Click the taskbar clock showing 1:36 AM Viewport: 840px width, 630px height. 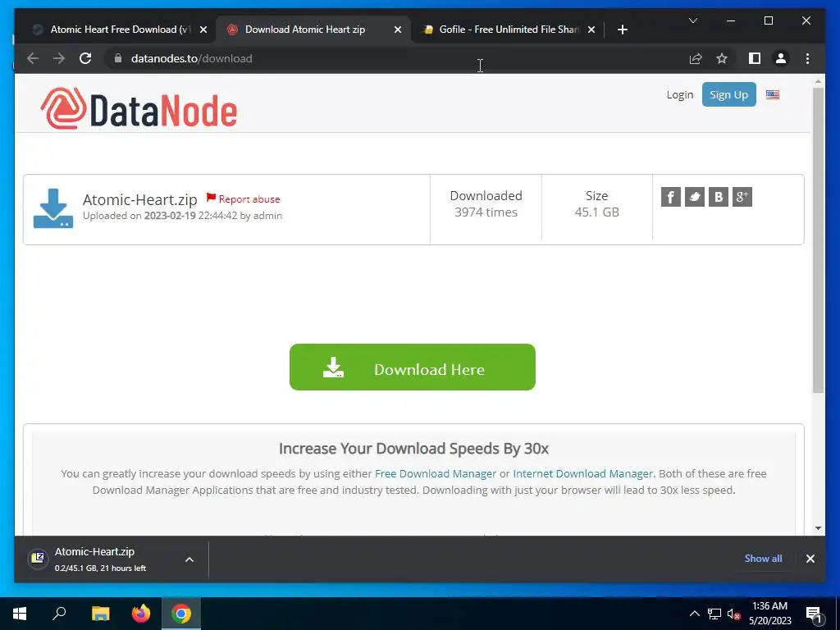[769, 614]
